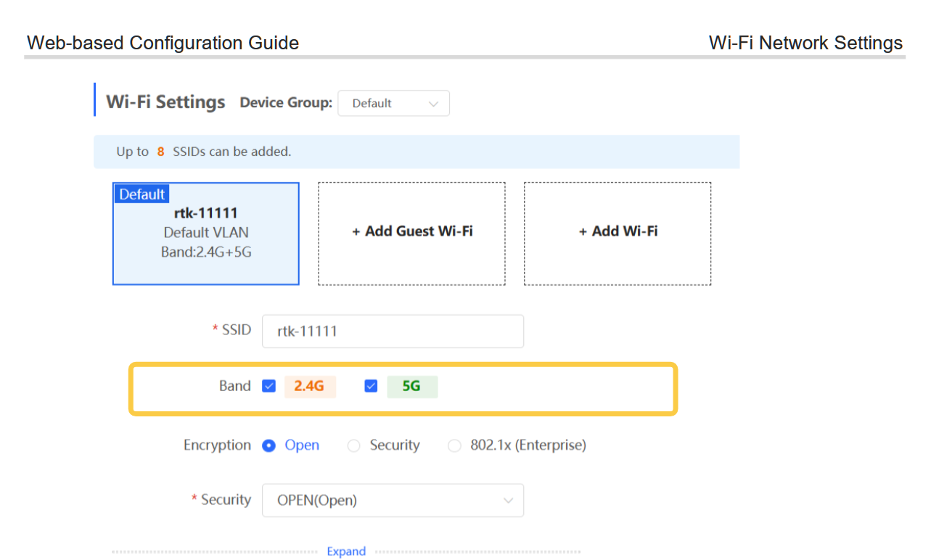Click the Wi-Fi Settings heading

tap(166, 102)
